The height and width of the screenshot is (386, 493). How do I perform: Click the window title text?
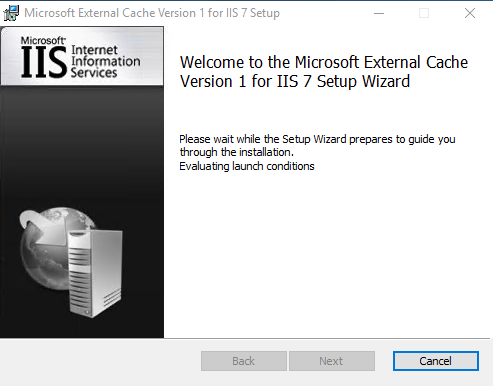click(x=152, y=13)
